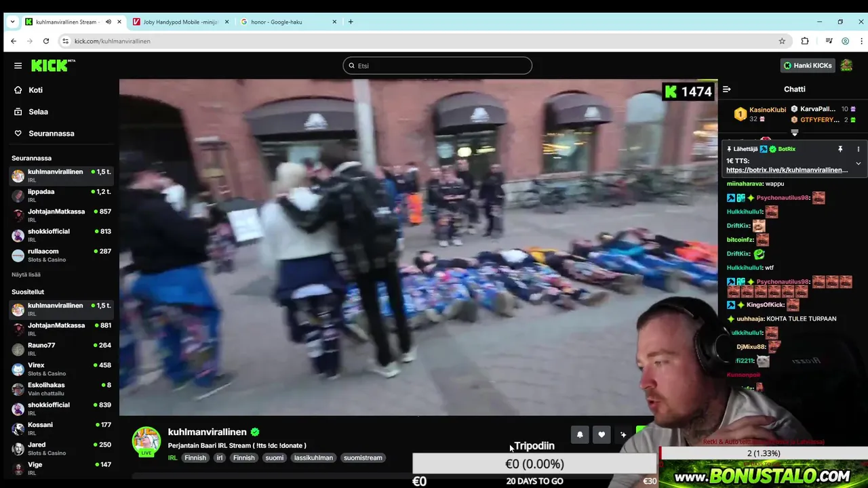Click the kick.com address bar
This screenshot has width=868, height=488.
pyautogui.click(x=424, y=41)
